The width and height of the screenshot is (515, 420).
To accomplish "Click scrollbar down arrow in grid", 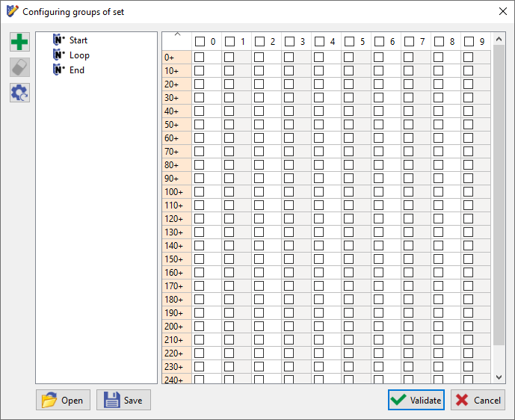I will pos(499,377).
